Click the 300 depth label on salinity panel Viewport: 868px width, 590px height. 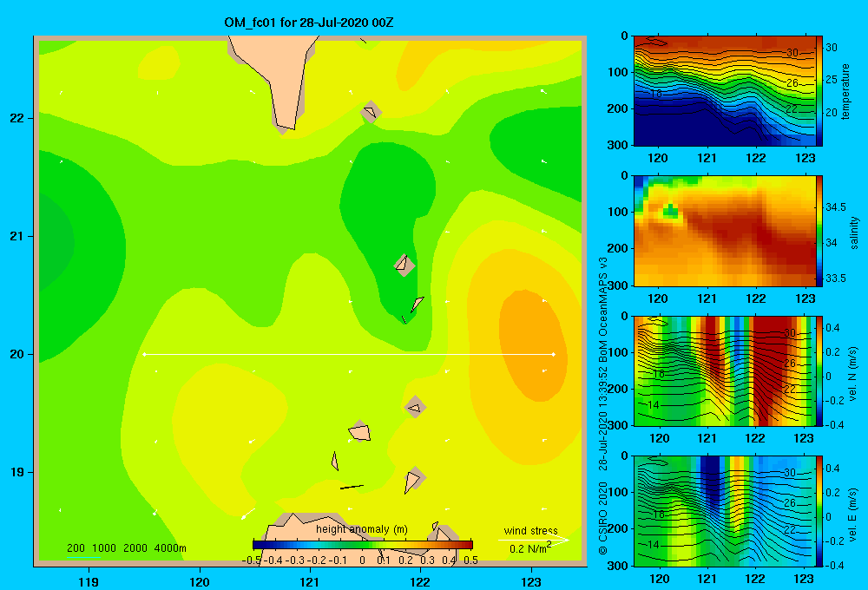(x=619, y=285)
